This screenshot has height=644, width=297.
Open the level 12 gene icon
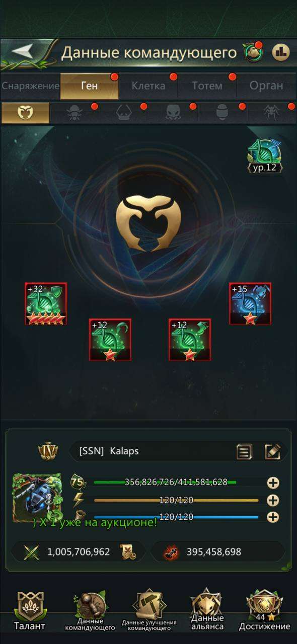tap(265, 156)
